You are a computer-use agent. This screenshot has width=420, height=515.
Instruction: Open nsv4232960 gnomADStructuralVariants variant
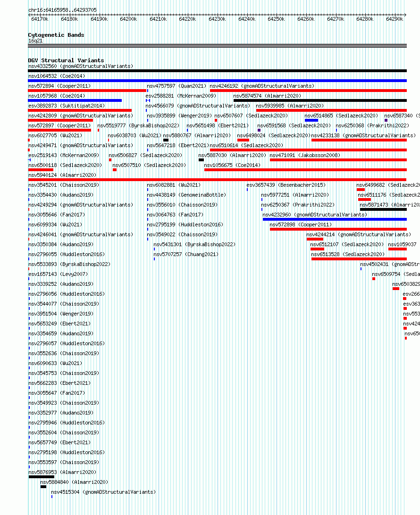pos(315,214)
